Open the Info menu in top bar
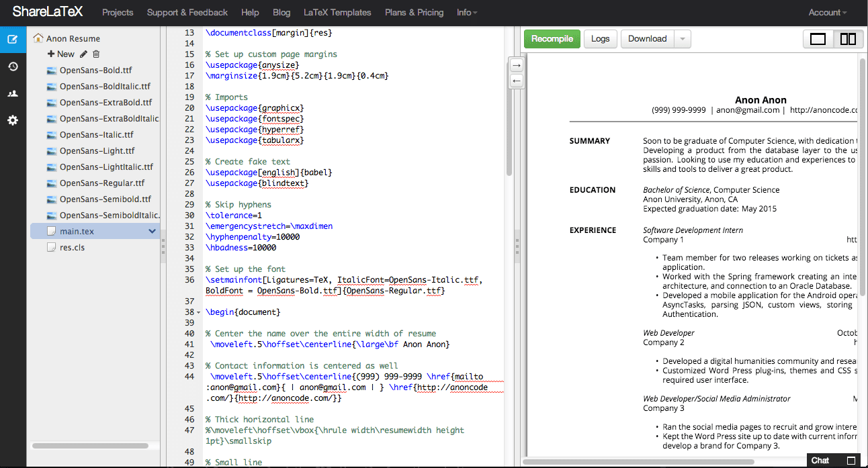This screenshot has width=868, height=468. (467, 12)
